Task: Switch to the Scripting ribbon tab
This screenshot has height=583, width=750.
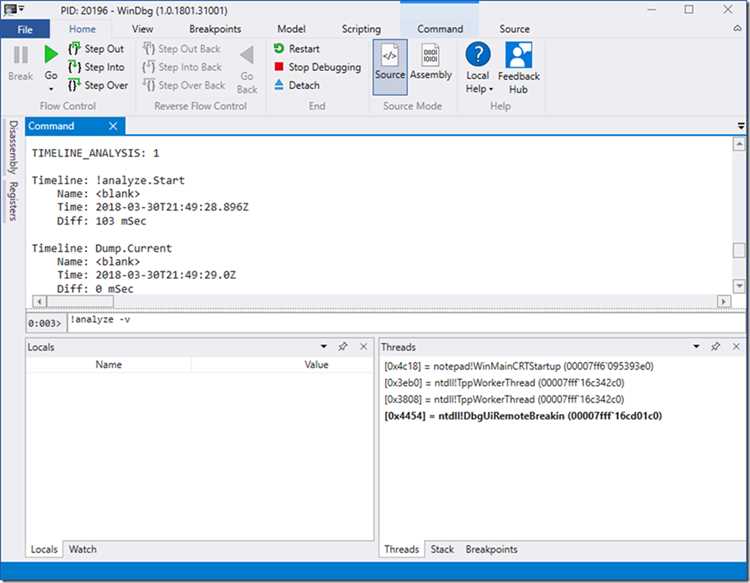Action: pos(361,29)
